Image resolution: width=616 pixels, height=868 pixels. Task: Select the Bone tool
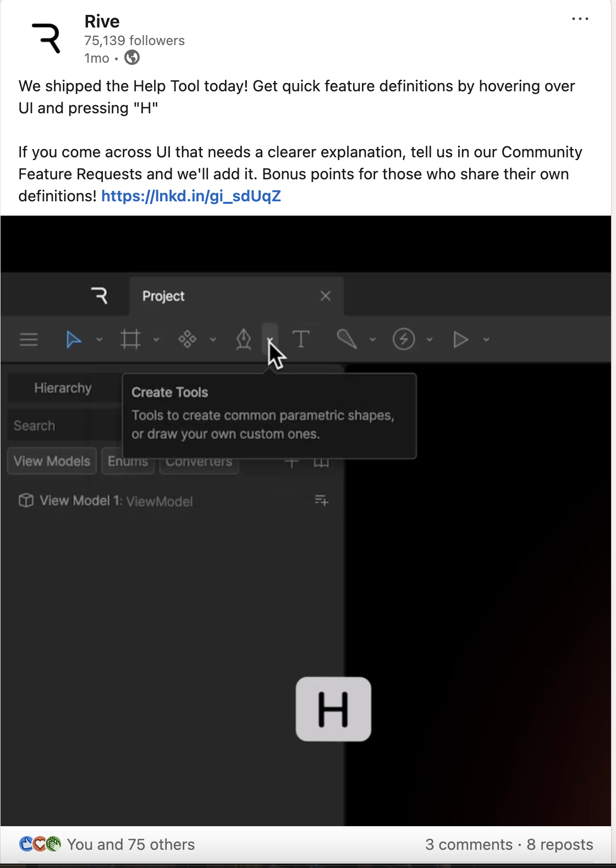click(346, 339)
